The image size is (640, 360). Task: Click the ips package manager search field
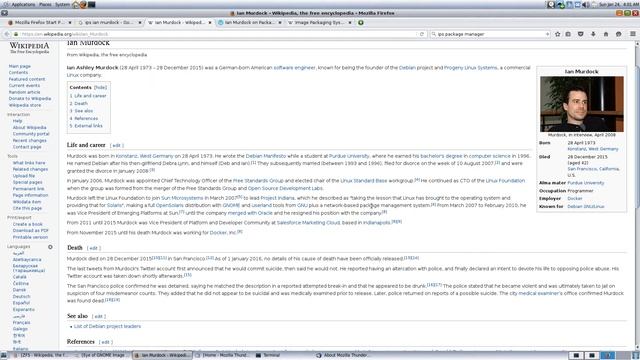point(490,34)
